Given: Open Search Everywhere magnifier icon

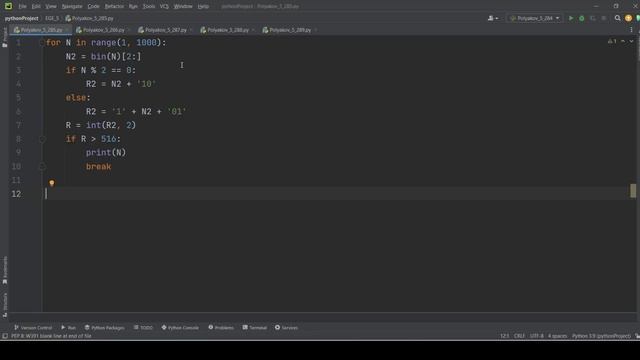Looking at the screenshot, I should click(x=617, y=18).
